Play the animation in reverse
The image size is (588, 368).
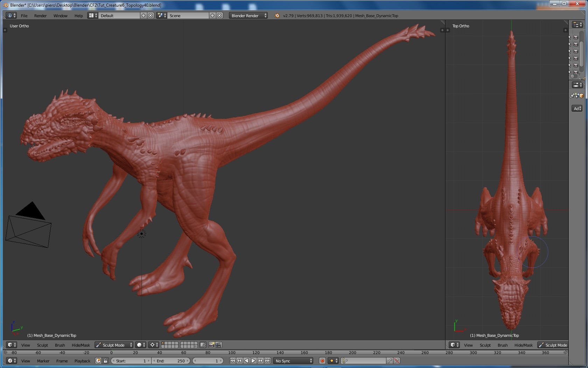[x=246, y=361]
